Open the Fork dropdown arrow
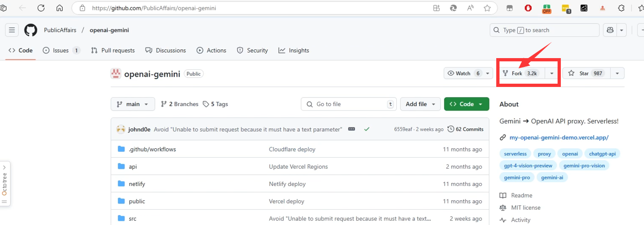The height and width of the screenshot is (225, 644). pyautogui.click(x=552, y=73)
